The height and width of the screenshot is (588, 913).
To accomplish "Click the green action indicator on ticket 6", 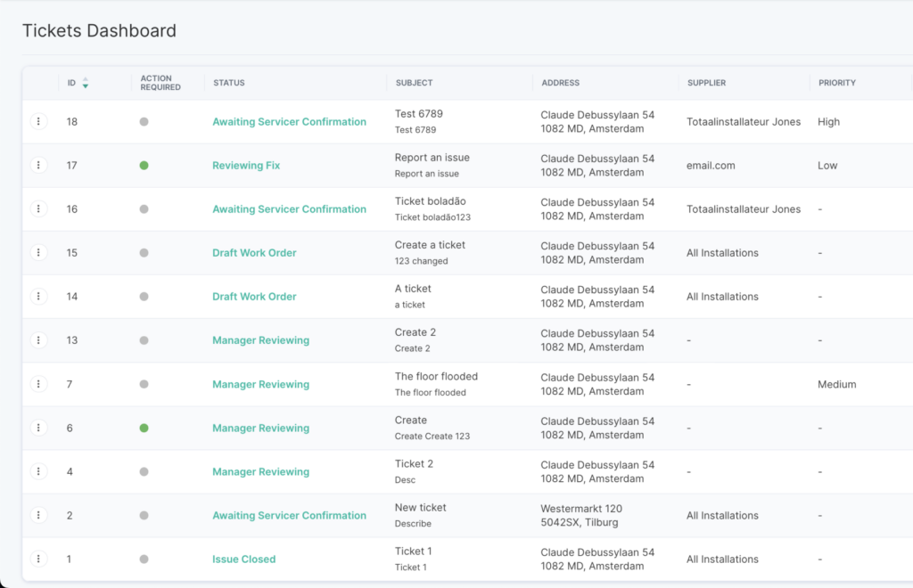I will (144, 428).
